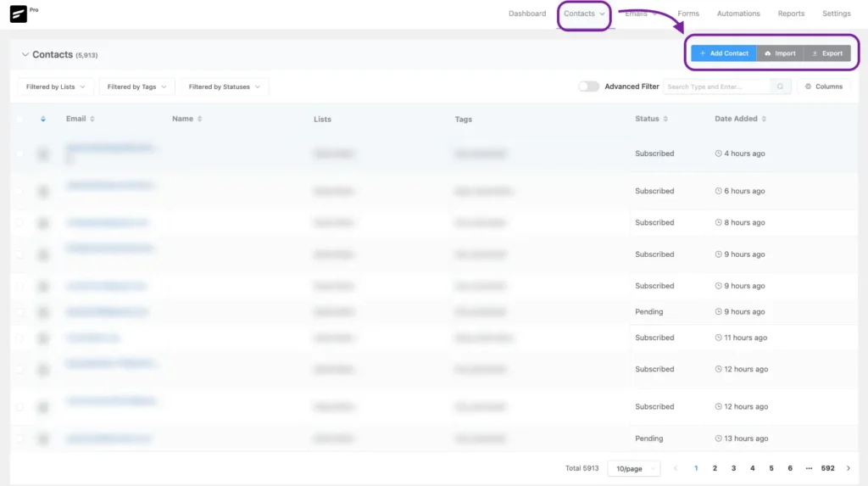Sort by Email column
This screenshot has width=868, height=486.
click(81, 119)
